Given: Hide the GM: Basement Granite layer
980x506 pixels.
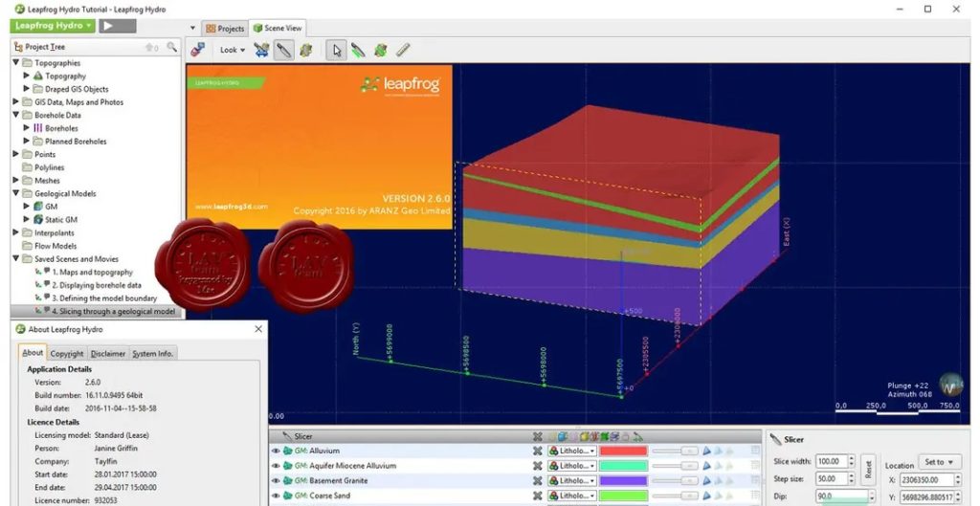Looking at the screenshot, I should point(276,481).
